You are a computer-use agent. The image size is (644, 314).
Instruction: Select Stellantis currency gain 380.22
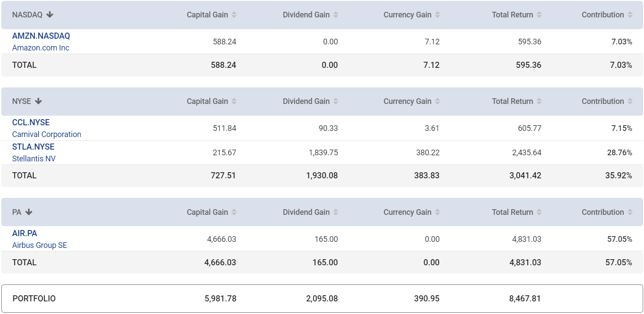pyautogui.click(x=428, y=153)
